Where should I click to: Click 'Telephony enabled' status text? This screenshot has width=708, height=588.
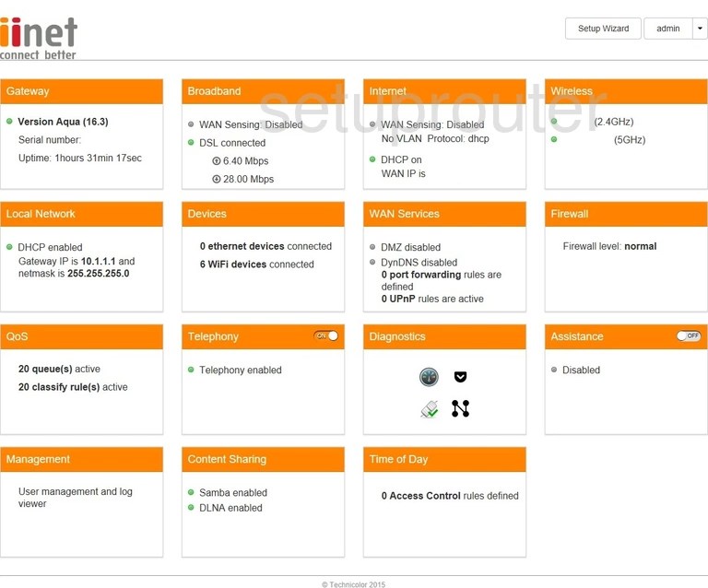[x=241, y=370]
